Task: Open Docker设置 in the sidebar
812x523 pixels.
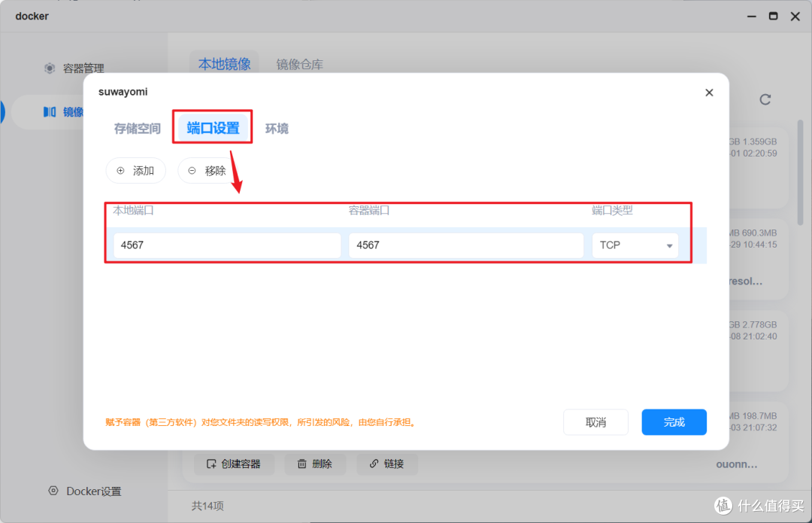Action: (93, 491)
